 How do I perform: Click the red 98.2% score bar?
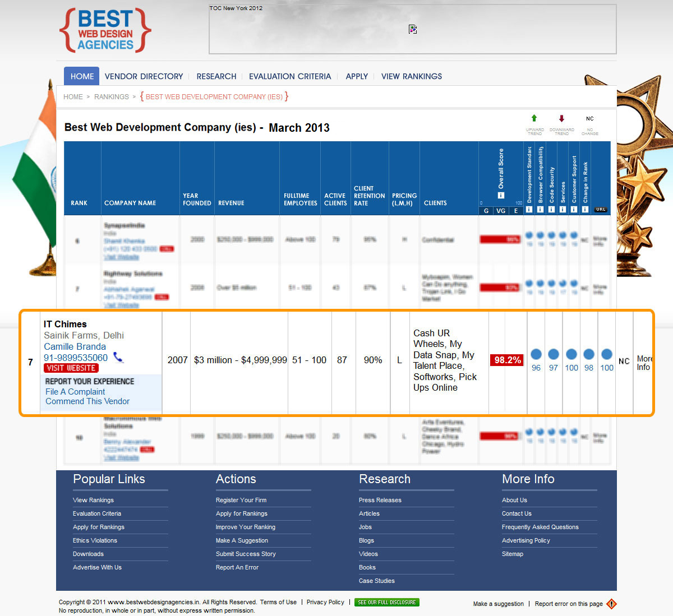coord(506,360)
